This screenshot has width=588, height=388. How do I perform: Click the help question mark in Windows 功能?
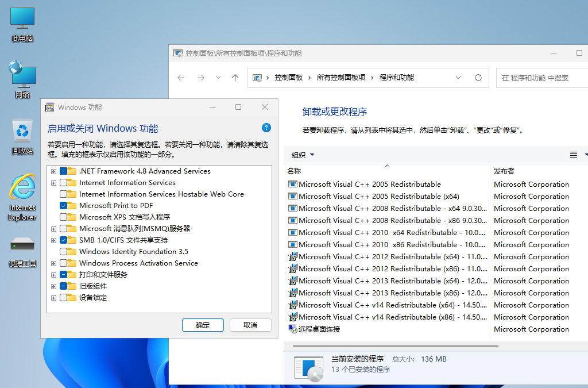coord(266,128)
